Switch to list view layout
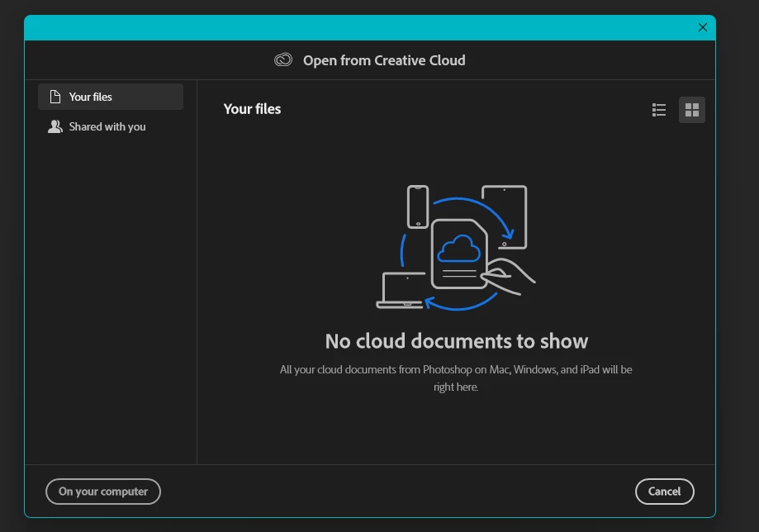The width and height of the screenshot is (759, 532). (x=659, y=110)
